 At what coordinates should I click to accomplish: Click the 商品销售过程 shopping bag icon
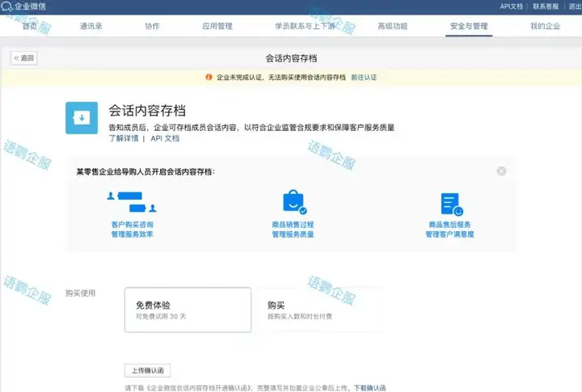(x=293, y=202)
